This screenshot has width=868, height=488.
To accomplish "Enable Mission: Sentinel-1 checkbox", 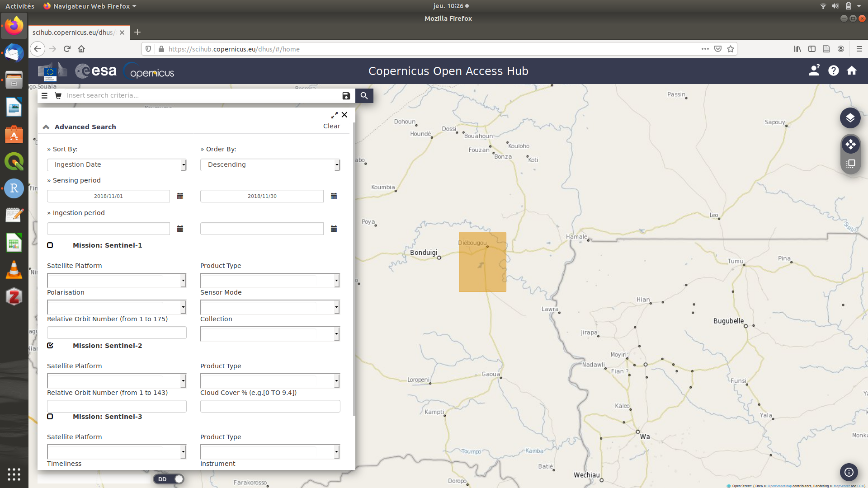I will [x=50, y=245].
